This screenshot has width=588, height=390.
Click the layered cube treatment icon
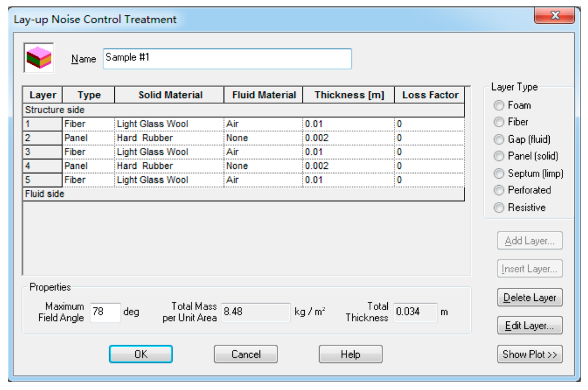[x=39, y=58]
